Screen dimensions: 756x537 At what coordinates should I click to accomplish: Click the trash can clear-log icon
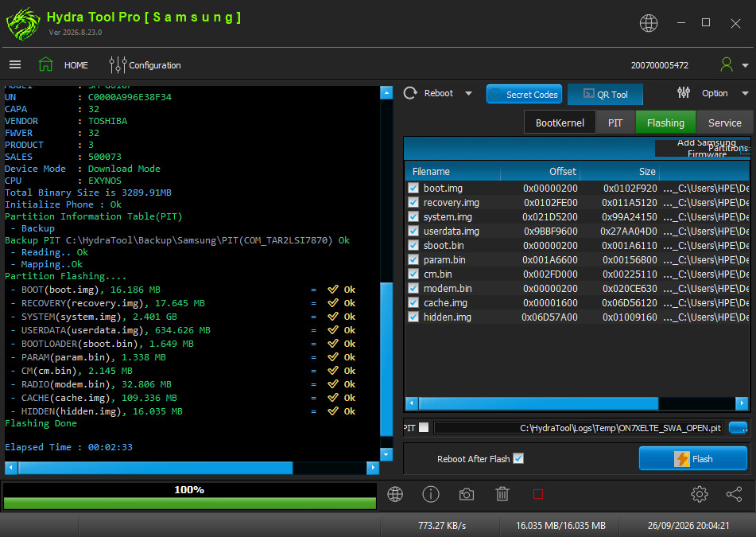point(502,494)
